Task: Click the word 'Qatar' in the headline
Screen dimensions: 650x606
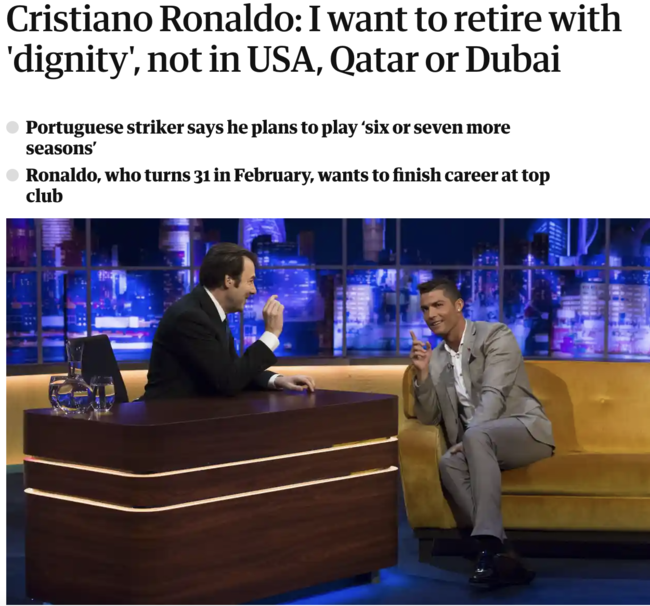Action: point(377,60)
